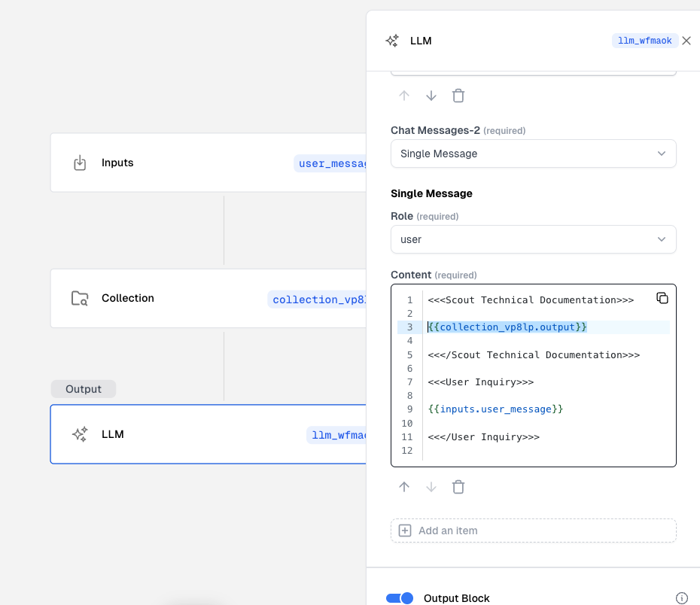Close the LLM settings panel
This screenshot has height=605, width=700.
686,41
